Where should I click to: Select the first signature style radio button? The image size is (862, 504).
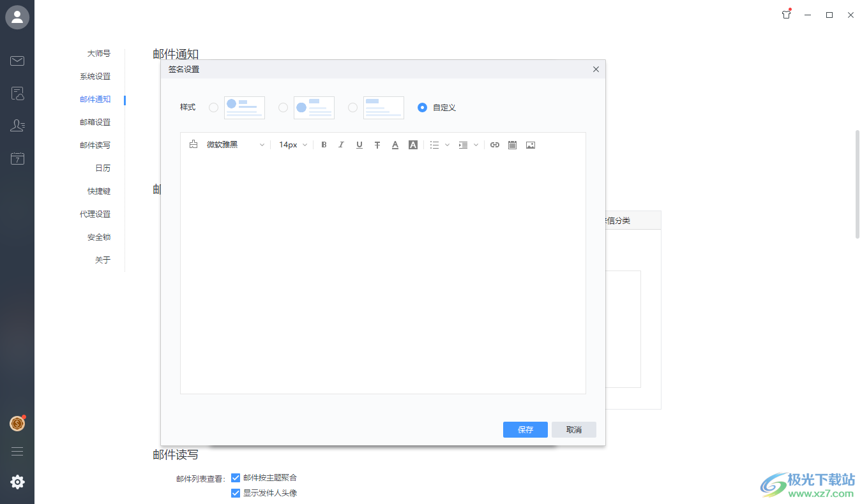tap(213, 108)
